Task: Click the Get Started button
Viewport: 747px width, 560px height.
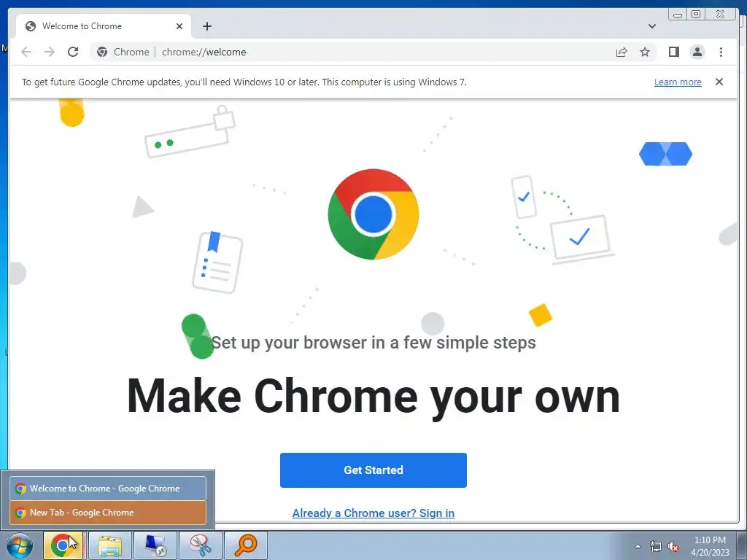Action: (x=373, y=470)
